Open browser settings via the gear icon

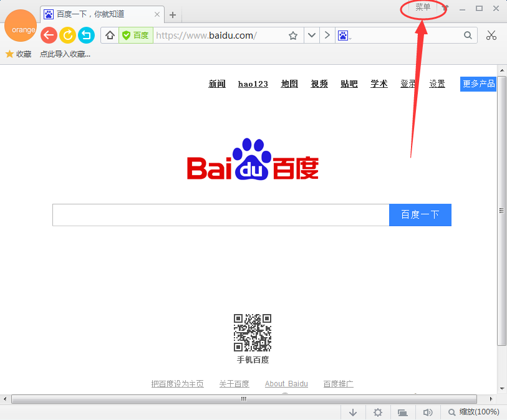coord(377,412)
